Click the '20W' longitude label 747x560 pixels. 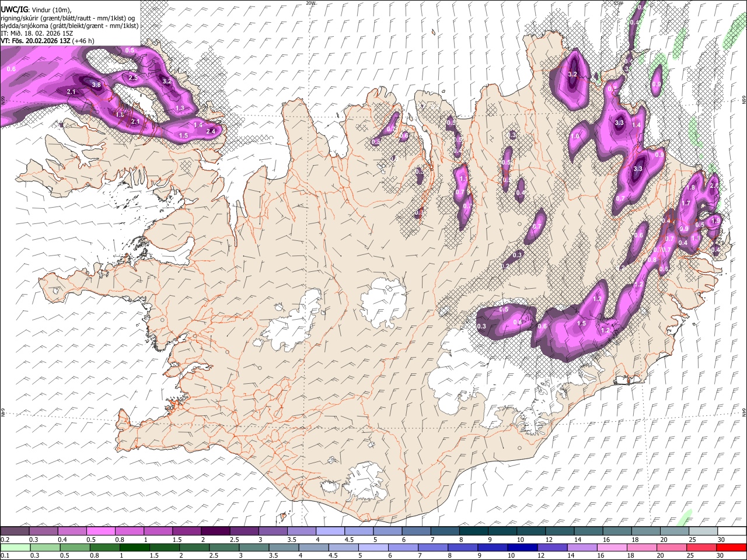click(x=310, y=2)
